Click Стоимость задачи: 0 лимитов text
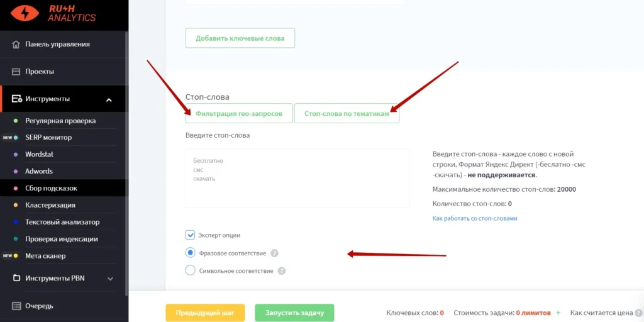The image size is (644, 322). [502, 313]
